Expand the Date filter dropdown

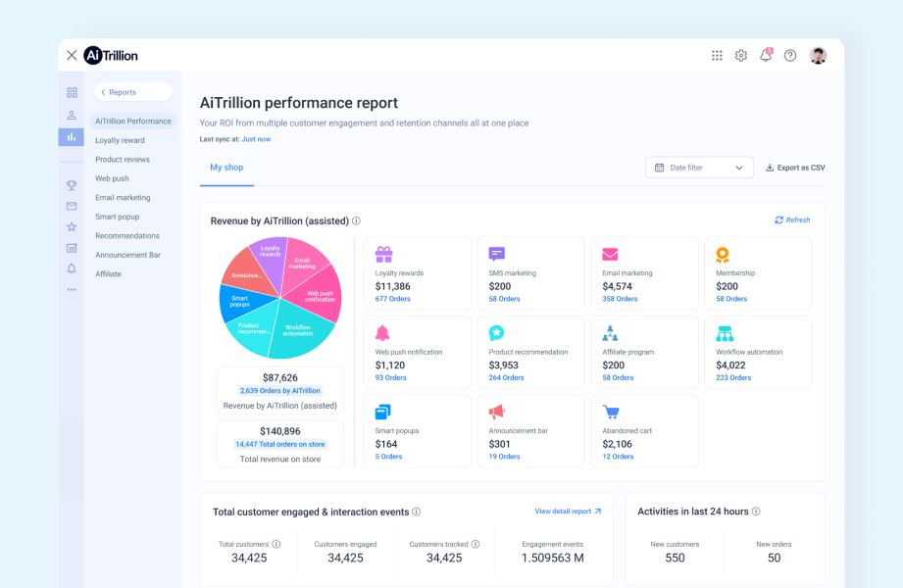tap(698, 168)
